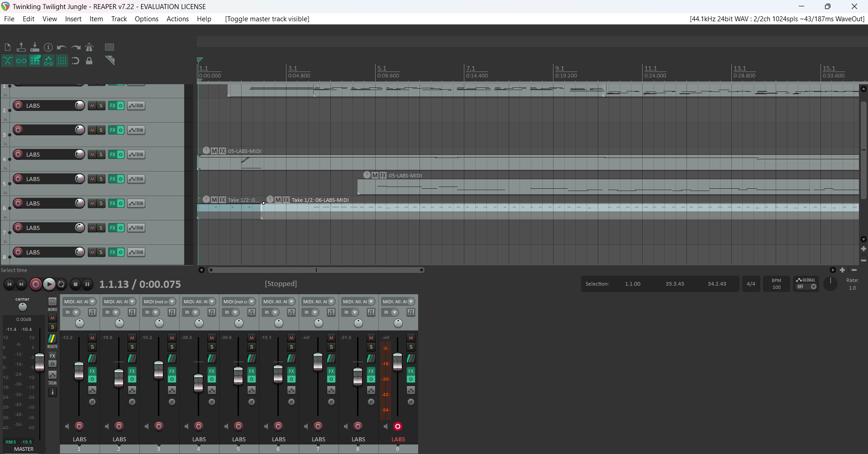Screen dimensions: 868x454
Task: Click the transport Play button
Action: point(49,284)
